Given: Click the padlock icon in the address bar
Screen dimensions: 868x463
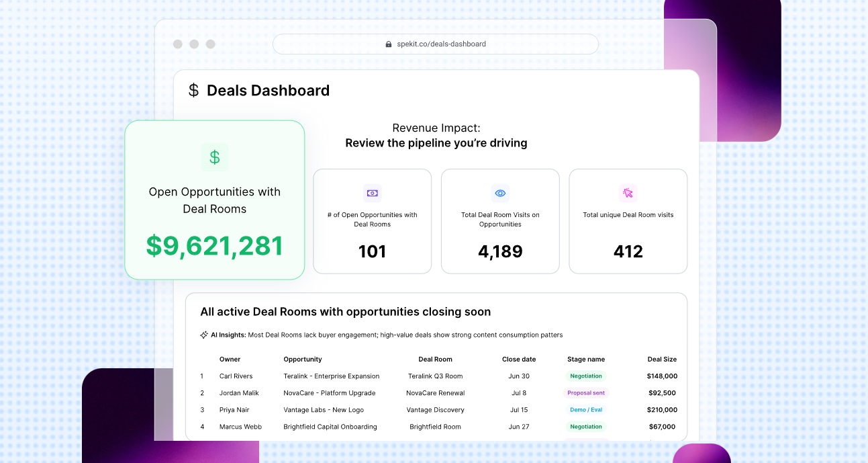Looking at the screenshot, I should click(389, 44).
